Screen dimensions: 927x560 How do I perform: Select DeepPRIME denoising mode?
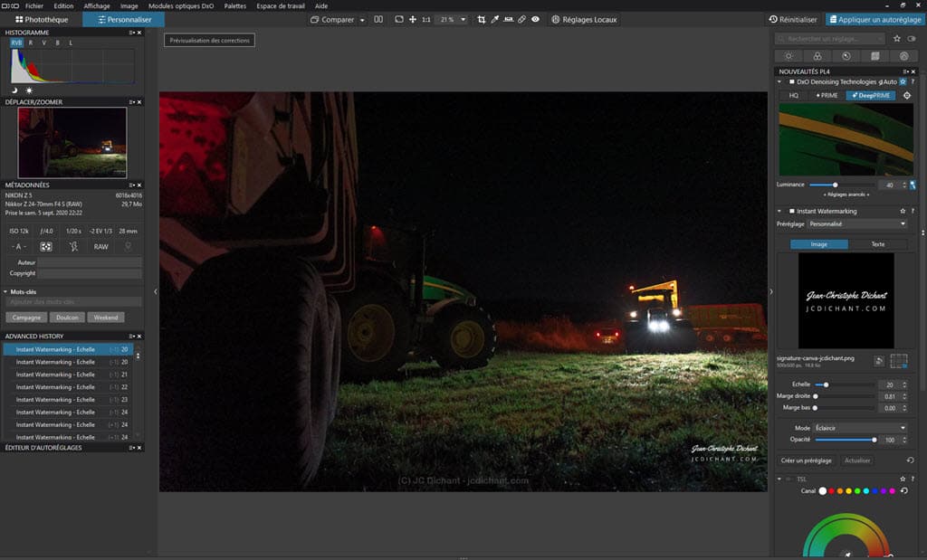871,95
